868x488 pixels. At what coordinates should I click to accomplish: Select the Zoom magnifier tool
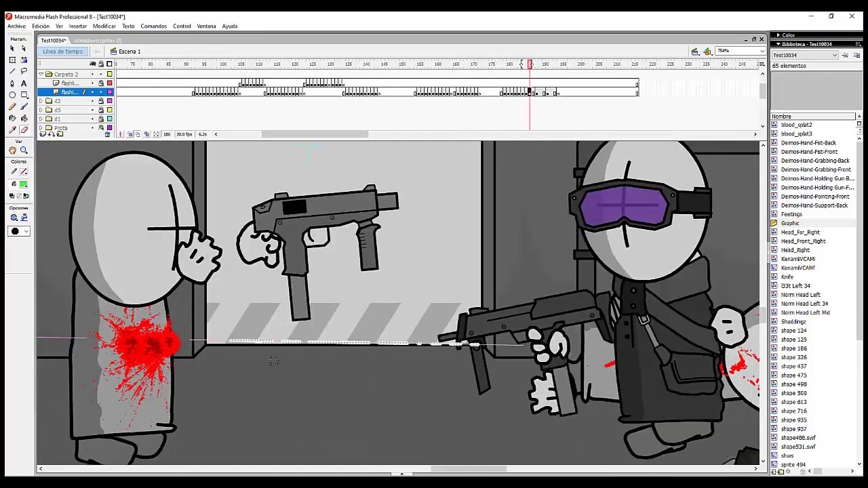point(24,150)
